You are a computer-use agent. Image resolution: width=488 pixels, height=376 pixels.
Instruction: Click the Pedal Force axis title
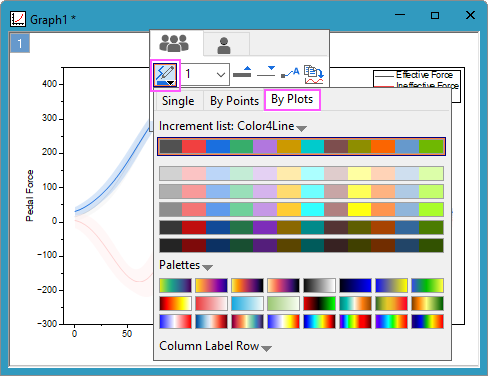tap(30, 195)
